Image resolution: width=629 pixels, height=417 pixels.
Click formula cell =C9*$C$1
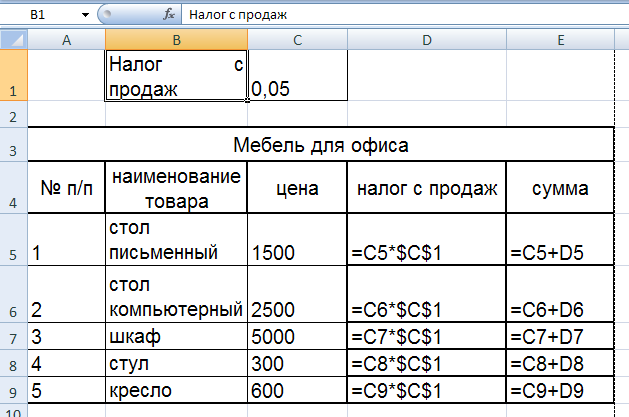coord(427,390)
